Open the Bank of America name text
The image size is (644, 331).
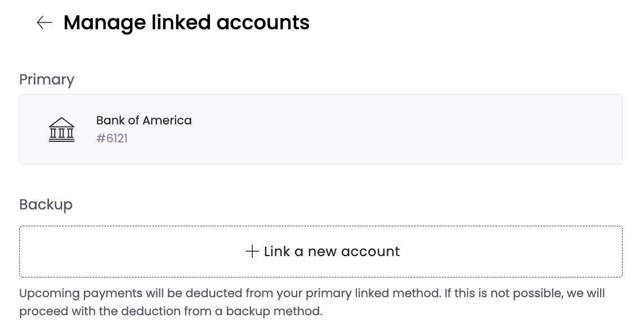144,120
